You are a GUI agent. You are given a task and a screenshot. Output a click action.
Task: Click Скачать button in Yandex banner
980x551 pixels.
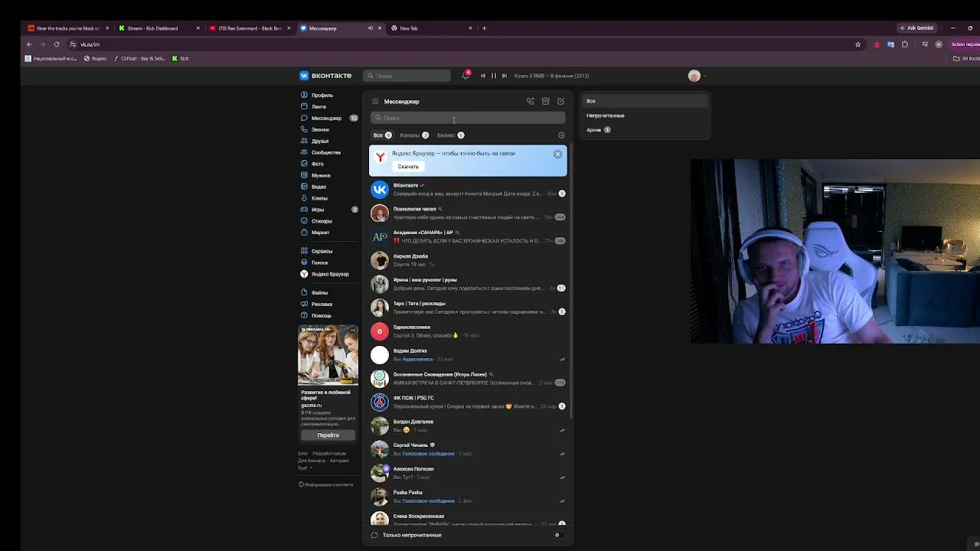coord(408,166)
